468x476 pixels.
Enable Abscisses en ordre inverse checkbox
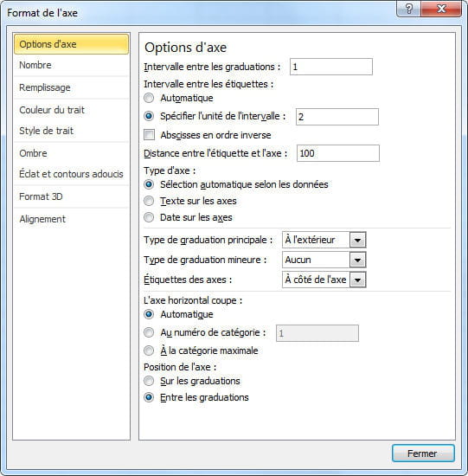pos(149,135)
